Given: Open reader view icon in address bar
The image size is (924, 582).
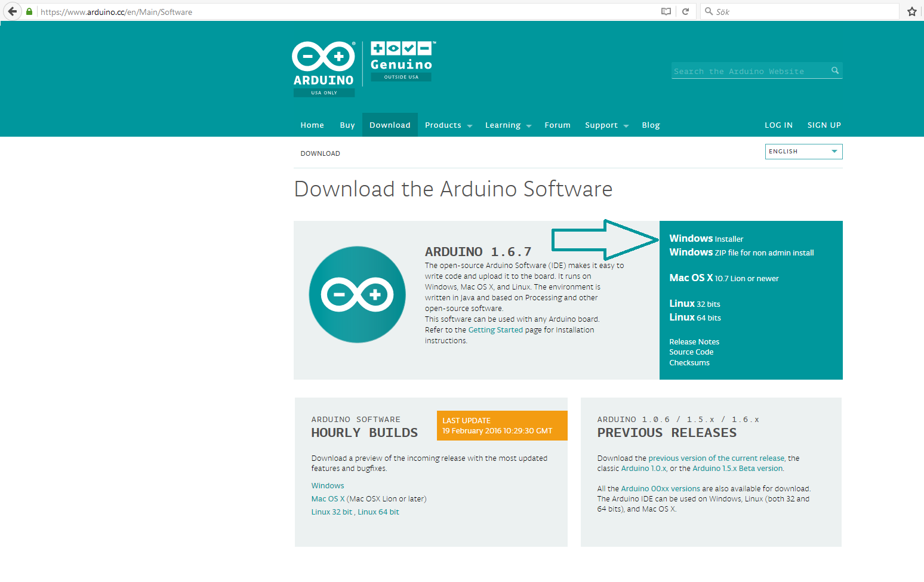Looking at the screenshot, I should [x=666, y=11].
